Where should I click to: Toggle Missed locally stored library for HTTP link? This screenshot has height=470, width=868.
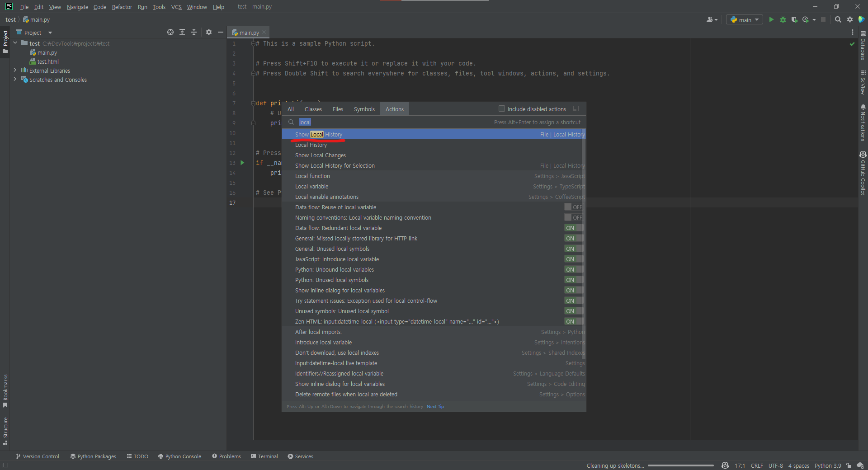coord(574,238)
